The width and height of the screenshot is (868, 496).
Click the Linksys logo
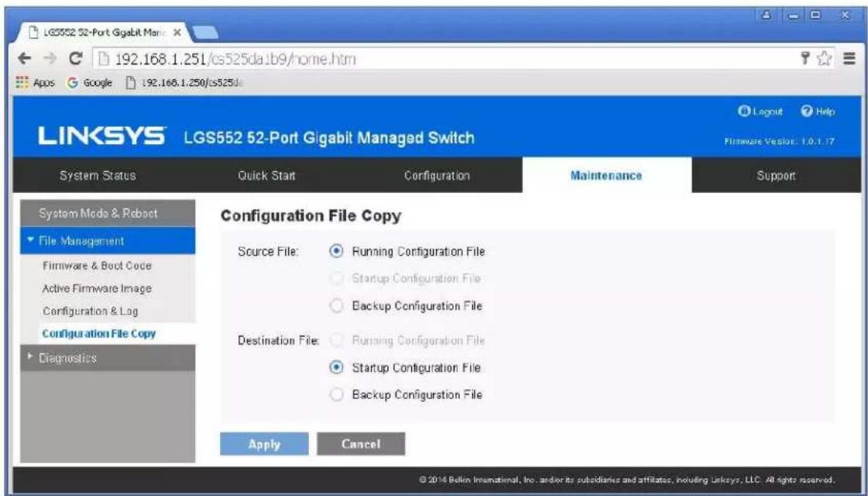(101, 137)
